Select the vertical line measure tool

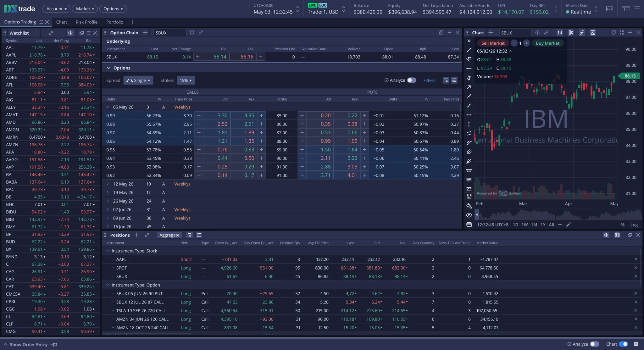[469, 124]
